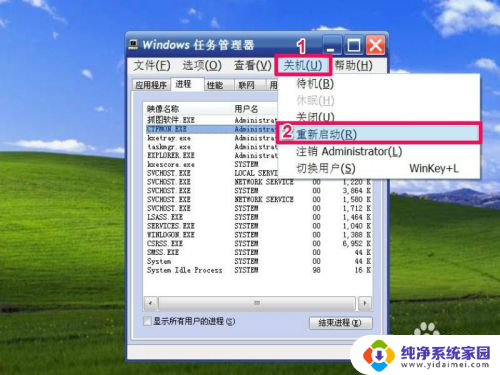
Task: Click the 1,220 K memory value
Action: point(357,182)
